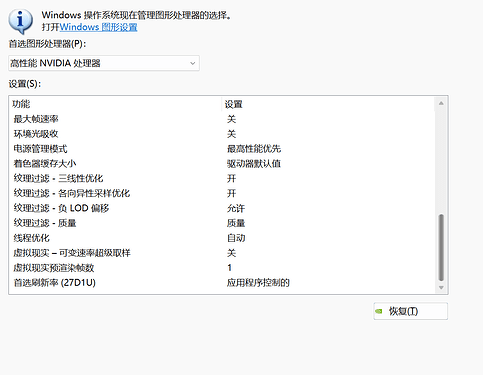Select the 虚拟现实预渲染帧数 row

[222, 268]
